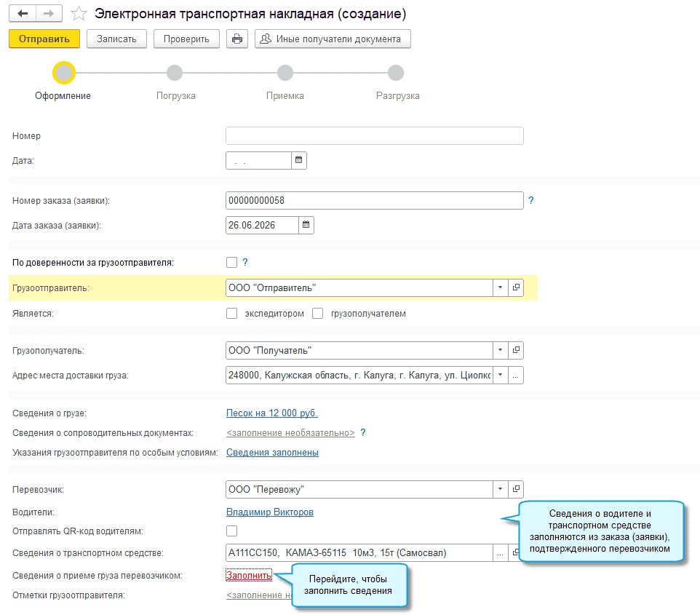700x615 pixels.
Task: Click the transport field with КАМАЗ-65115
Action: pos(359,553)
